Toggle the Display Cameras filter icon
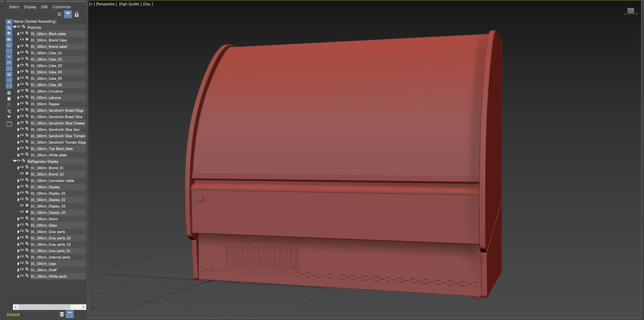644x320 pixels. point(9,39)
